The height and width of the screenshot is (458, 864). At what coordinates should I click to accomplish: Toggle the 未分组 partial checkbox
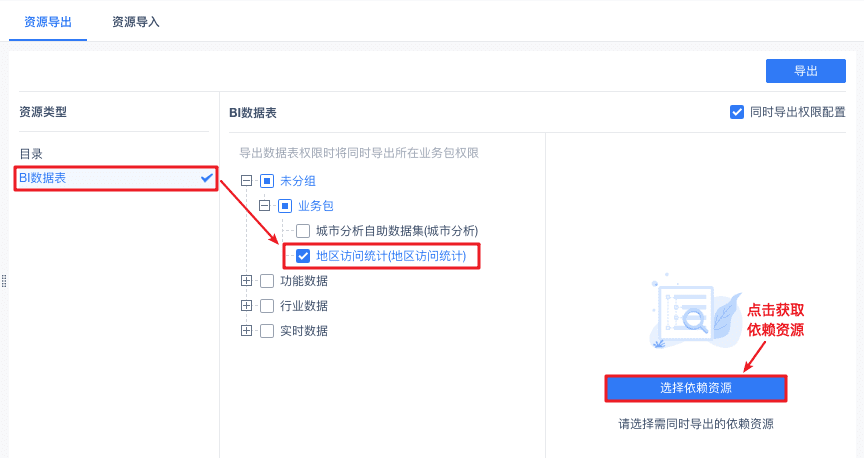(x=267, y=181)
